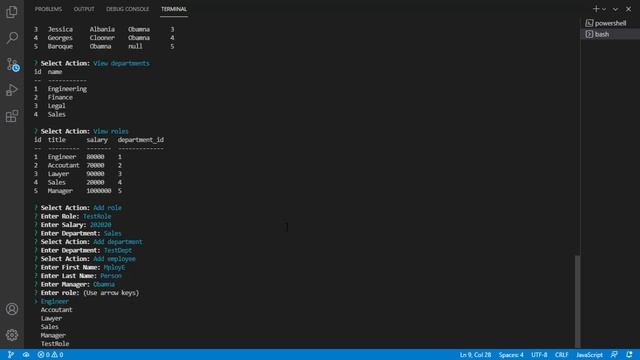The width and height of the screenshot is (640, 360).
Task: Open Run and Debug view
Action: [x=12, y=90]
